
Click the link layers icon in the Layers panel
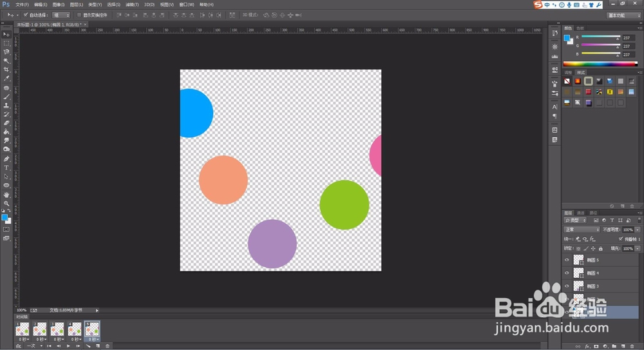pos(578,346)
